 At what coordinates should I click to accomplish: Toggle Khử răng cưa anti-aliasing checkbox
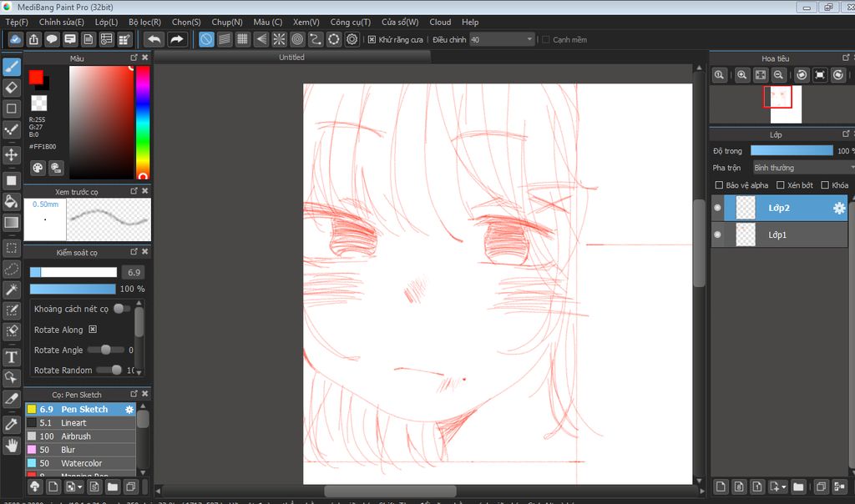point(372,40)
